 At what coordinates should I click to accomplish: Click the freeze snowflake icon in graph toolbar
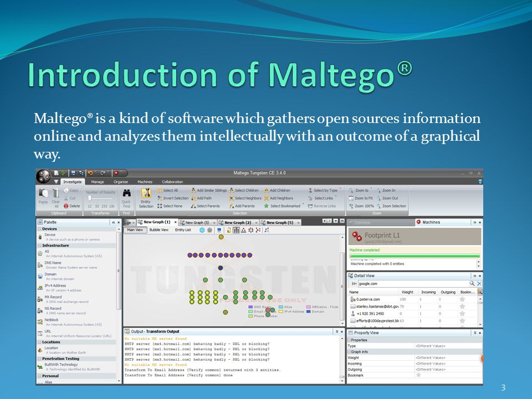click(x=202, y=230)
